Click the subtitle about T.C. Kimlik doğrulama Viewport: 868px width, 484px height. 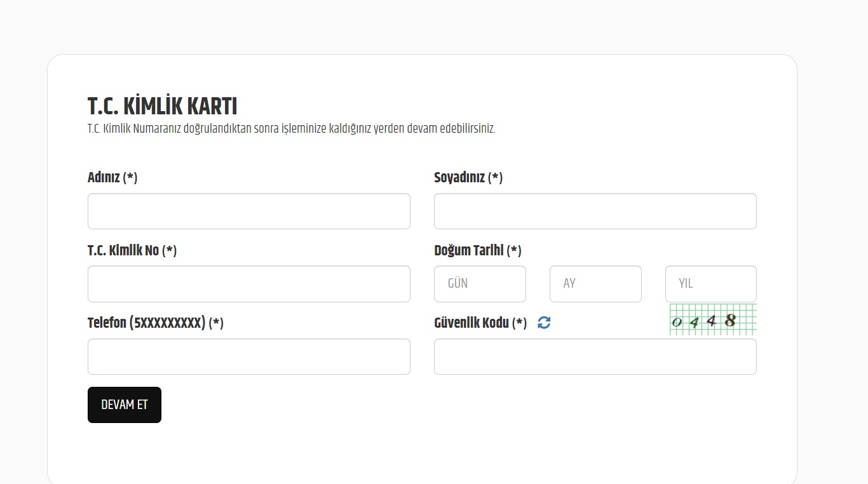point(291,129)
